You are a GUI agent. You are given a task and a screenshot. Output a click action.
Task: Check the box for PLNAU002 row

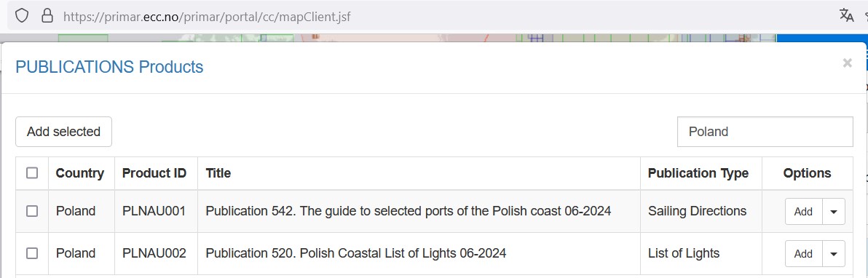pyautogui.click(x=32, y=253)
